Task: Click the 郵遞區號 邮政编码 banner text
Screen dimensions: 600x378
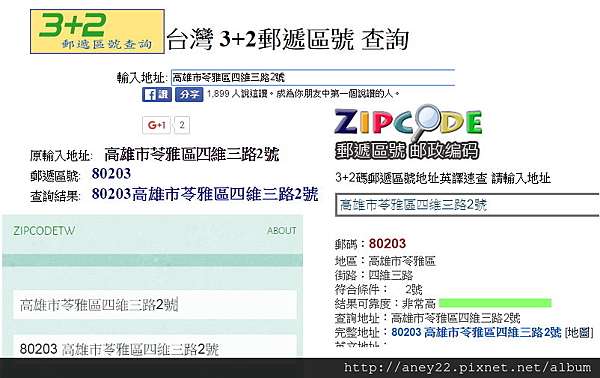Action: point(407,151)
